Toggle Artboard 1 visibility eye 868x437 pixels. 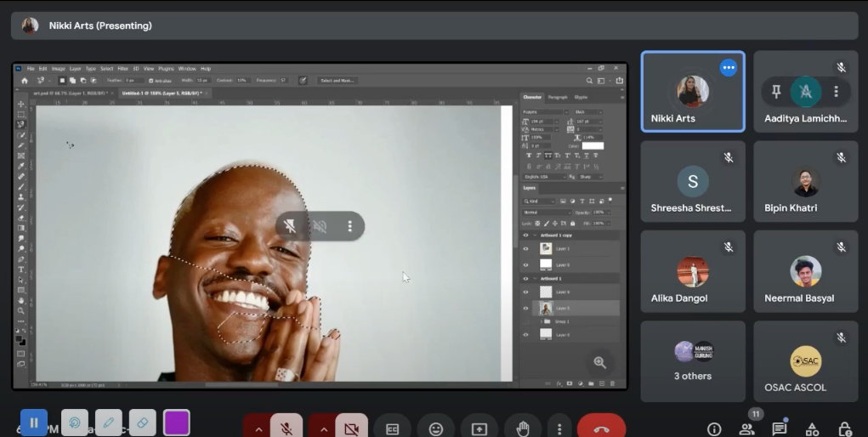point(526,279)
